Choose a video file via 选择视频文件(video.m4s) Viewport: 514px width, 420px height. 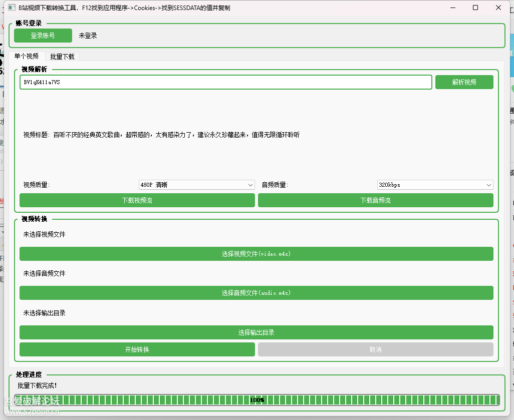tap(256, 254)
